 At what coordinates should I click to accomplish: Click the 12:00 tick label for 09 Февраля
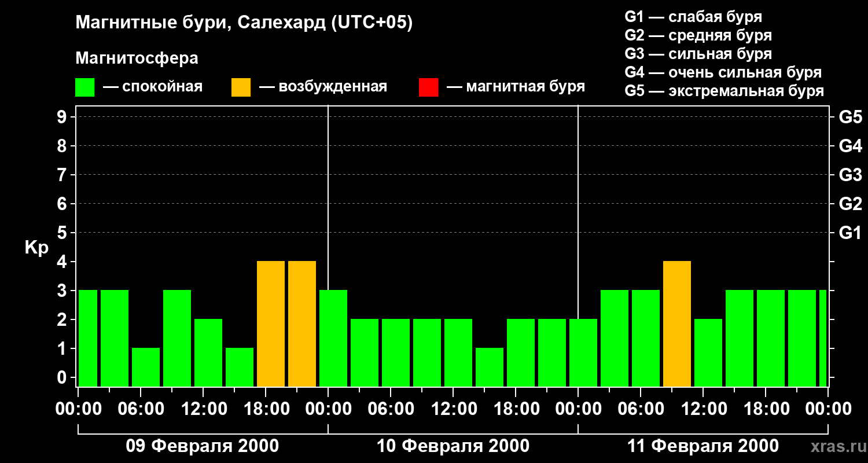203,409
